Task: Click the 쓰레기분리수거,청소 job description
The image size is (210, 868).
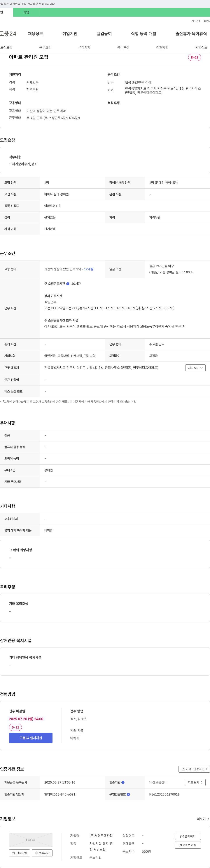Action: click(x=23, y=164)
